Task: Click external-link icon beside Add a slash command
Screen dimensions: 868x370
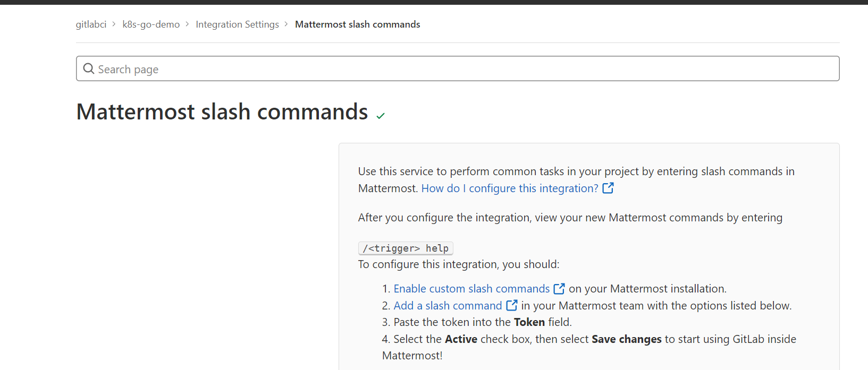Action: [x=512, y=305]
